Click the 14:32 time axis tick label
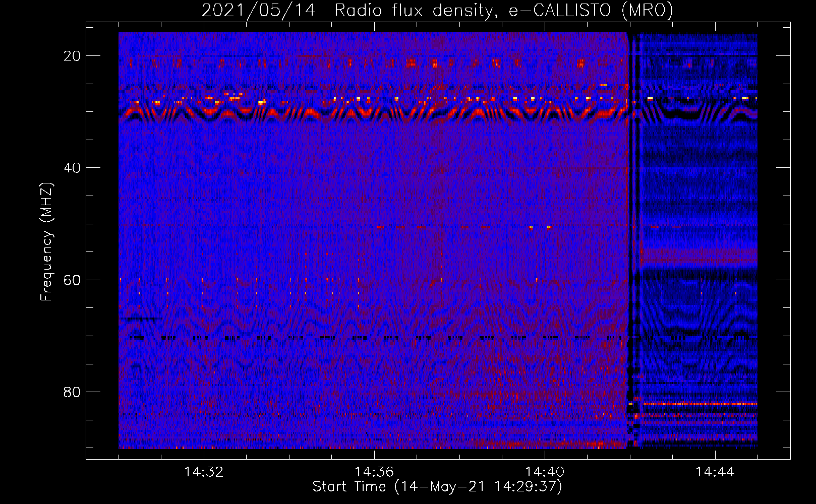 (x=204, y=472)
